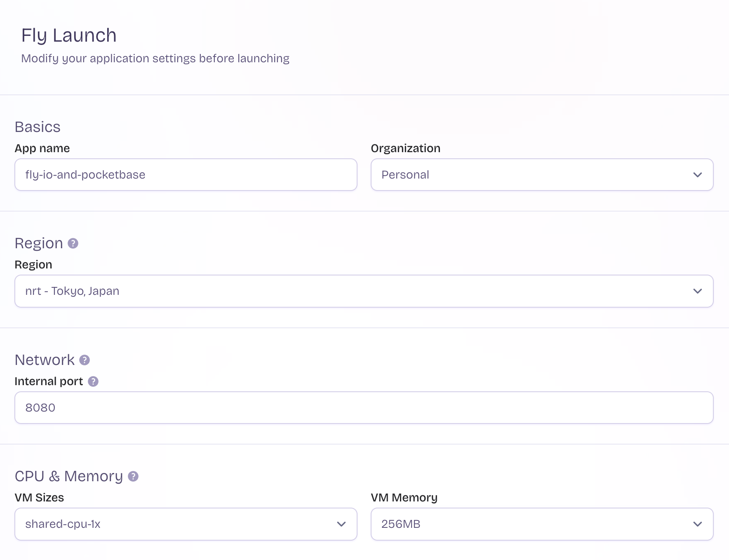Click the Fly Launch heading
The image size is (729, 560).
(x=69, y=35)
